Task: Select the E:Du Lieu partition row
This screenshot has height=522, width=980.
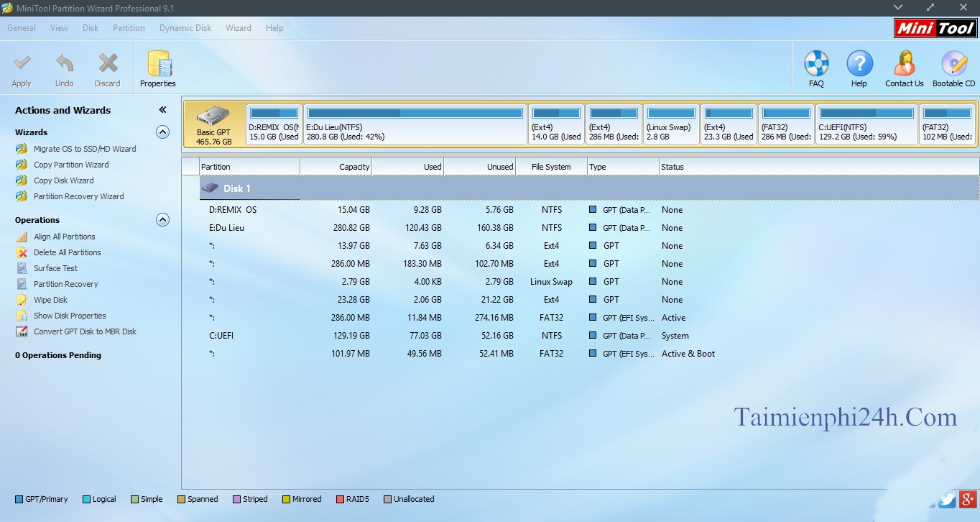Action: click(x=589, y=228)
